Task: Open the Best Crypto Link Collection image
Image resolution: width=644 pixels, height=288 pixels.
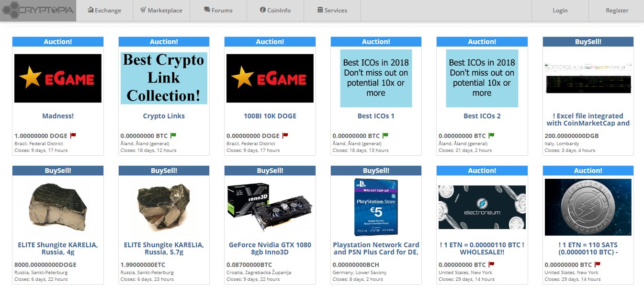Action: 164,78
